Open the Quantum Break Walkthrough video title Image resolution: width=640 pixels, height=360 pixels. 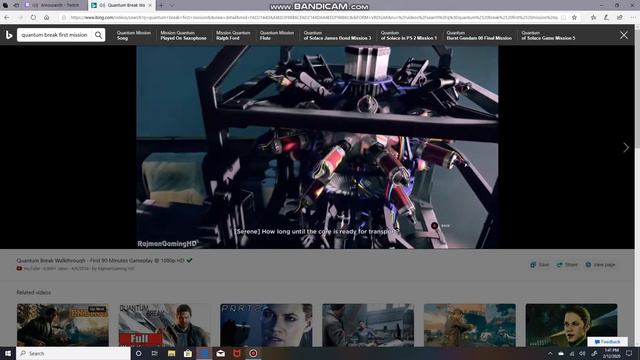(100, 260)
